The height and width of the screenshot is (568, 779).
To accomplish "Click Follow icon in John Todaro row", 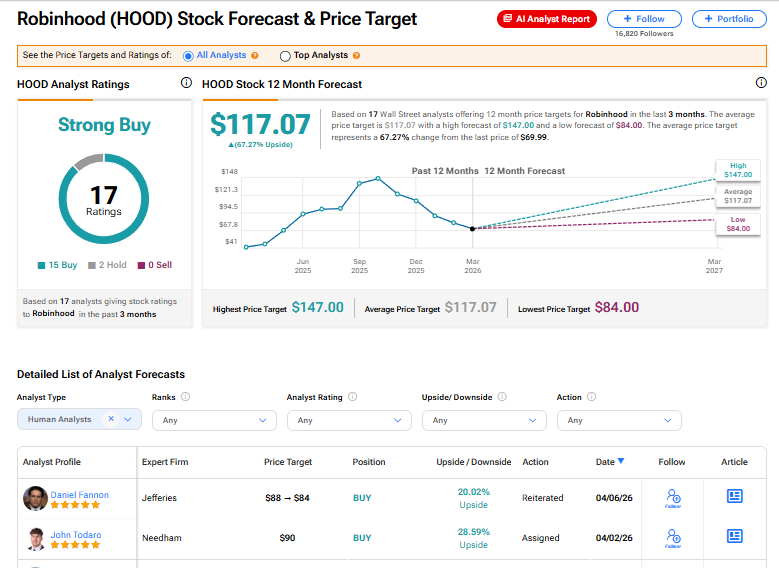I will point(673,537).
